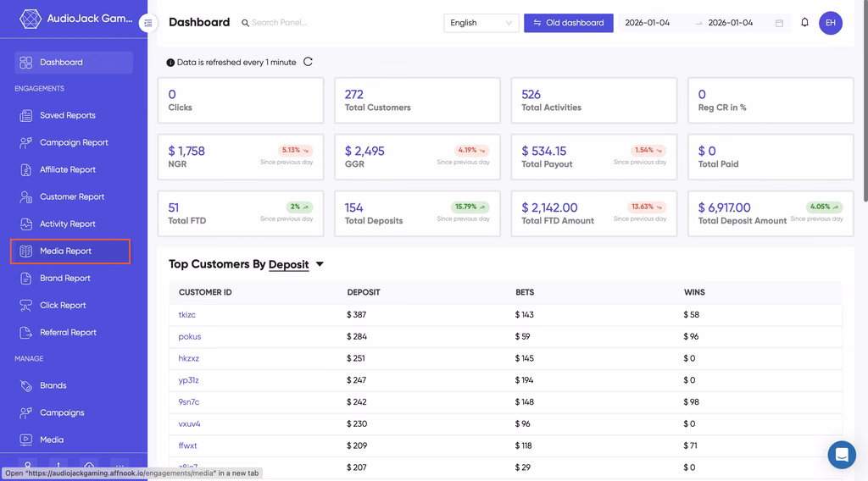Click the $ 6,917.00 Total Deposit Amount

pyautogui.click(x=724, y=207)
